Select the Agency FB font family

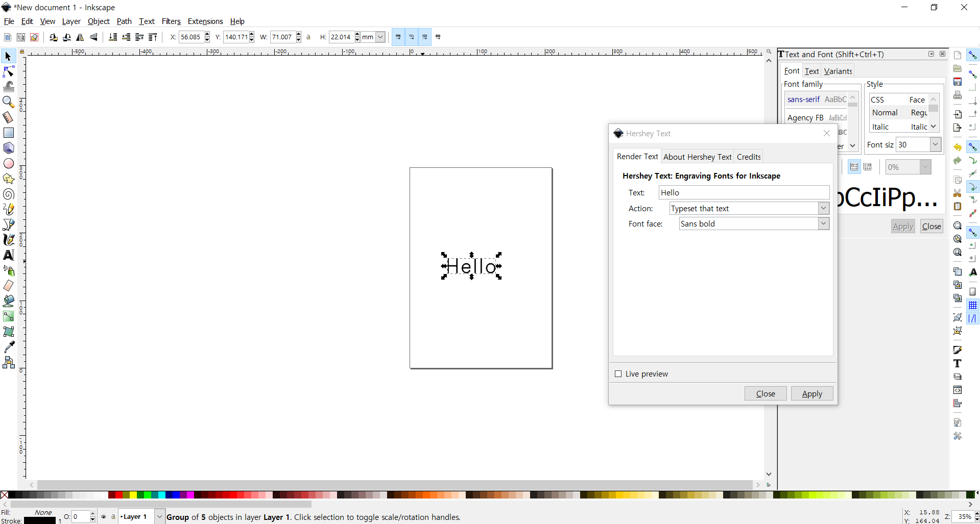pos(817,118)
